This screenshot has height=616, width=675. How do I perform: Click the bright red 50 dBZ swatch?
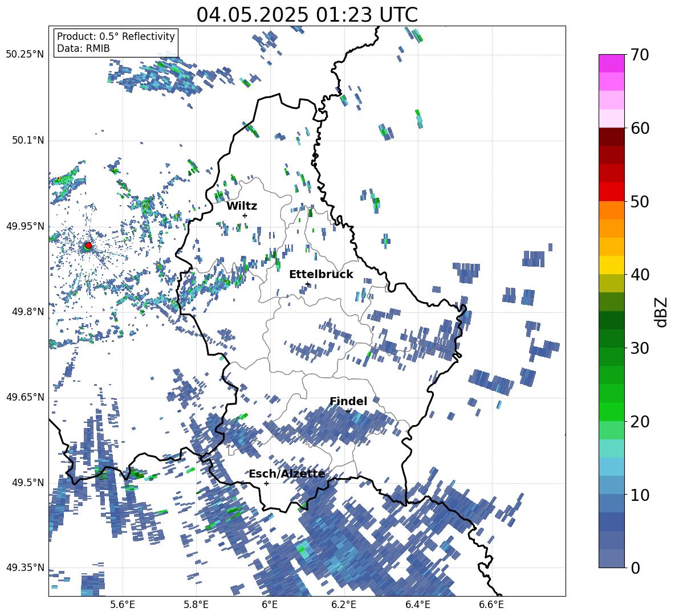tap(611, 192)
